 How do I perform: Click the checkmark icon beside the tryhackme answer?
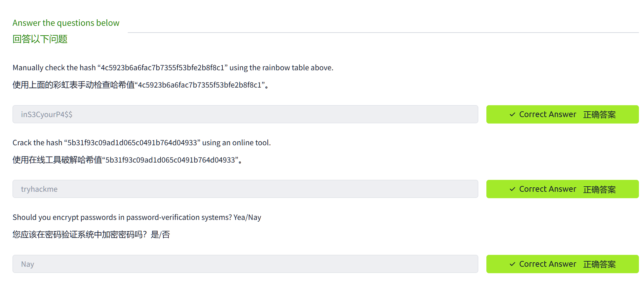(x=512, y=189)
